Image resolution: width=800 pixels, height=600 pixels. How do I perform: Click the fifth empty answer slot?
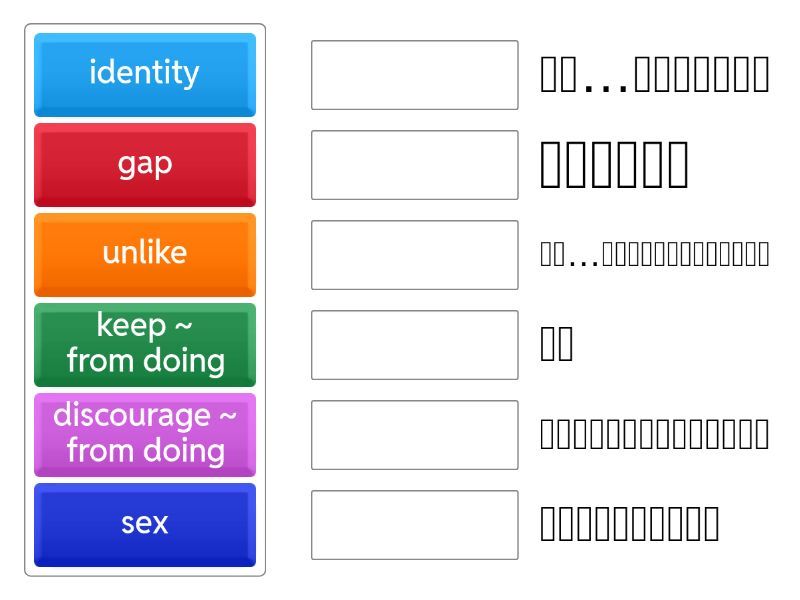click(414, 435)
